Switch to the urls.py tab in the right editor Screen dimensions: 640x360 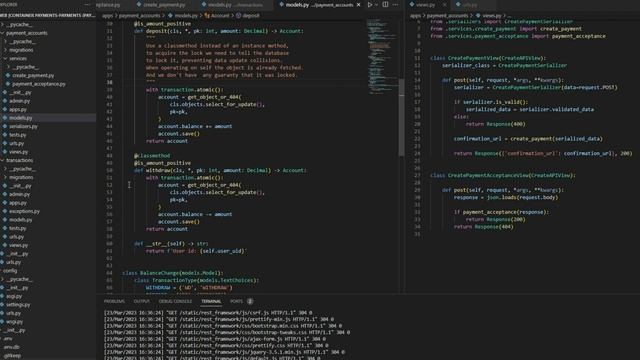click(470, 5)
